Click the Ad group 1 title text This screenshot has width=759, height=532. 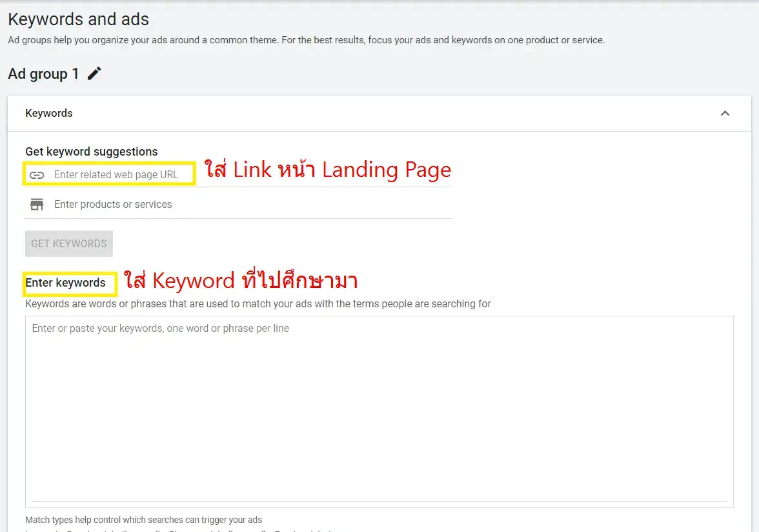coord(42,73)
